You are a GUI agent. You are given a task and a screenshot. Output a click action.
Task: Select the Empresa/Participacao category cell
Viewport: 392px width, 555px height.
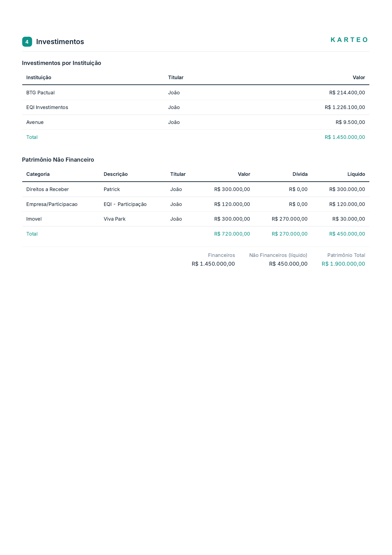(52, 204)
